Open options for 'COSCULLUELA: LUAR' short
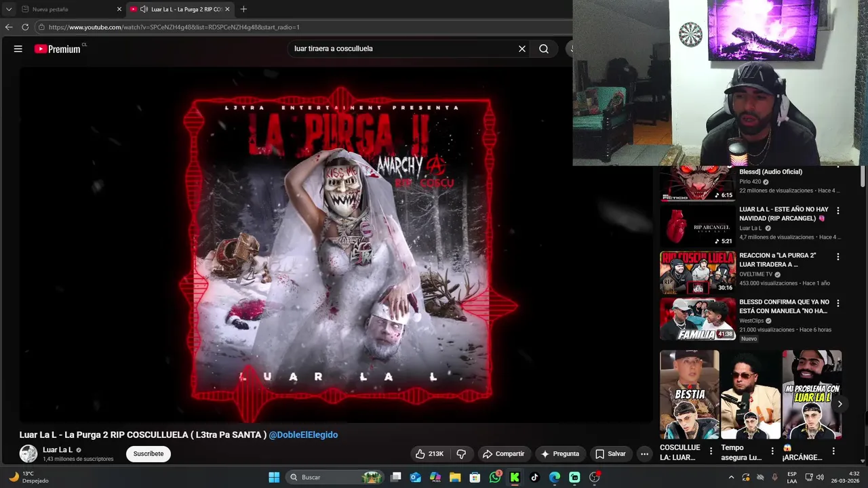Viewport: 868px width, 488px height. click(711, 451)
